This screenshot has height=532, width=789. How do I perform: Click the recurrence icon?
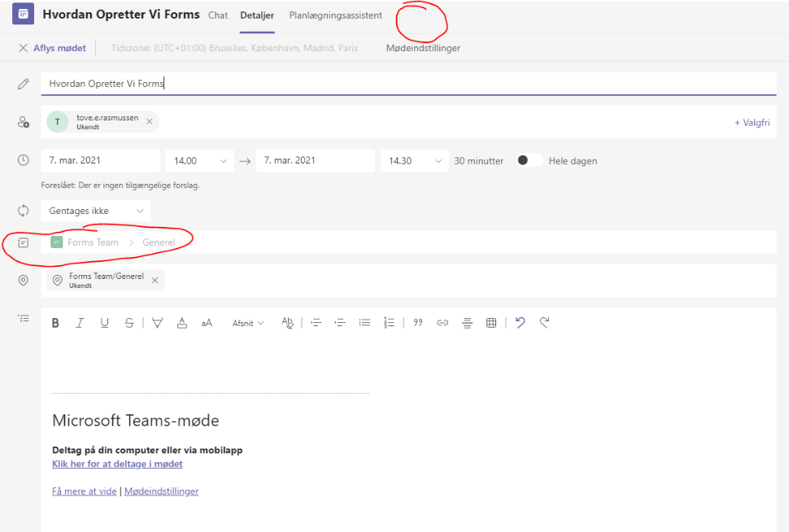pos(23,211)
